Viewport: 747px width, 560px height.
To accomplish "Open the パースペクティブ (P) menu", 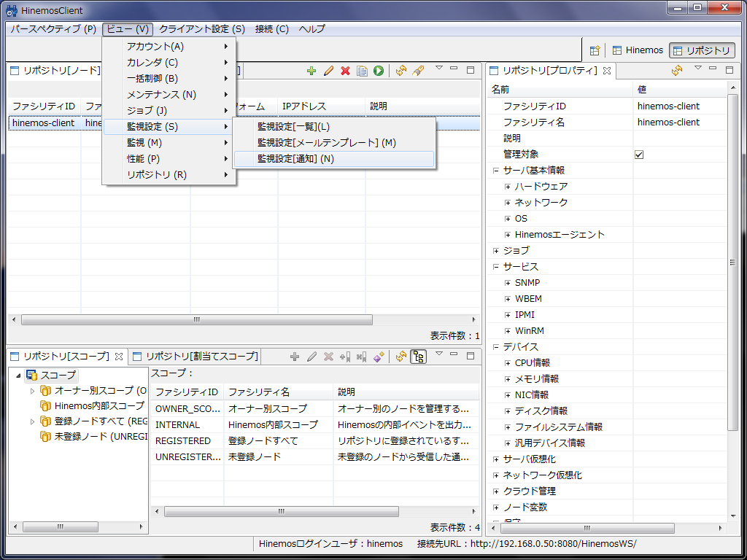I will (x=53, y=29).
